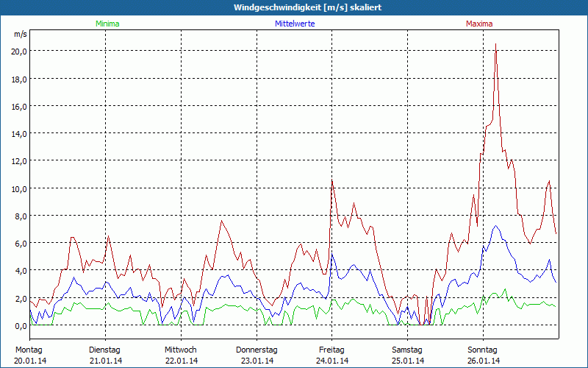Click the Mittwoch day label
The image size is (588, 368).
[180, 350]
